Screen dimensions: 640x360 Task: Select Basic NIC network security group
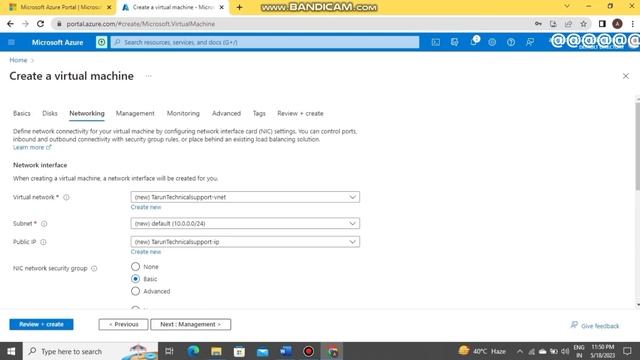135,279
